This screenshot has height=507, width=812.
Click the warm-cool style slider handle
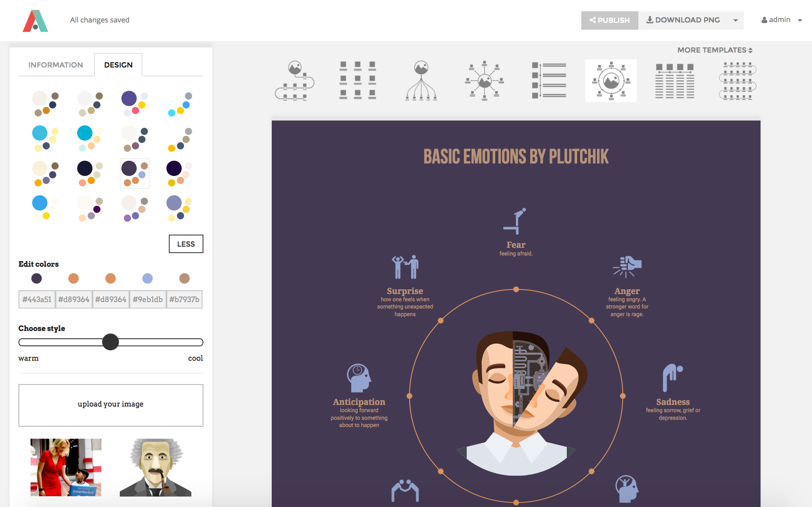(x=111, y=342)
